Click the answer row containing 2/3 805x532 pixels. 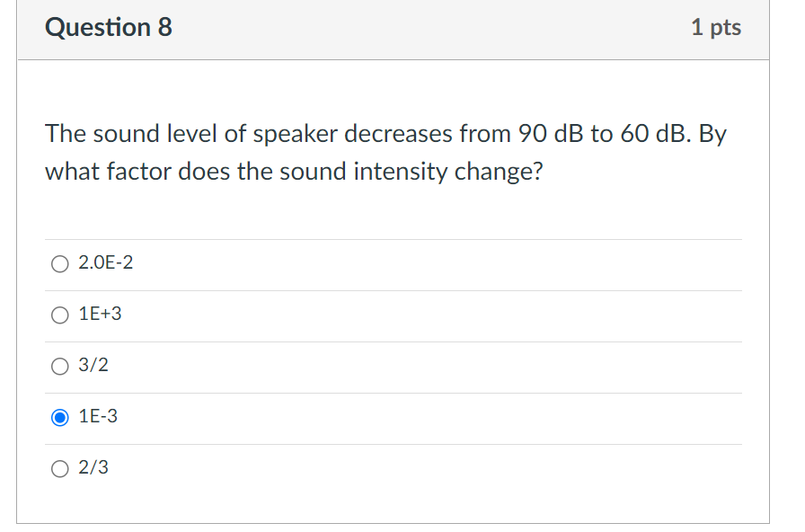click(x=395, y=468)
